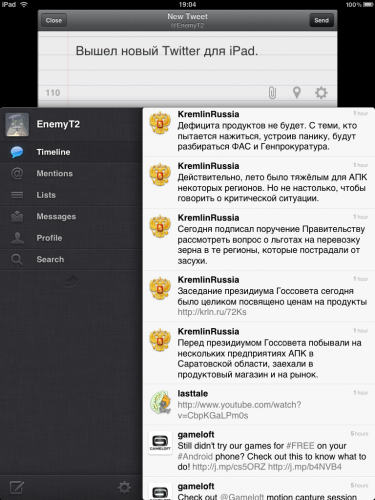Tap the Search magnifier icon
This screenshot has width=375, height=500.
point(17,259)
